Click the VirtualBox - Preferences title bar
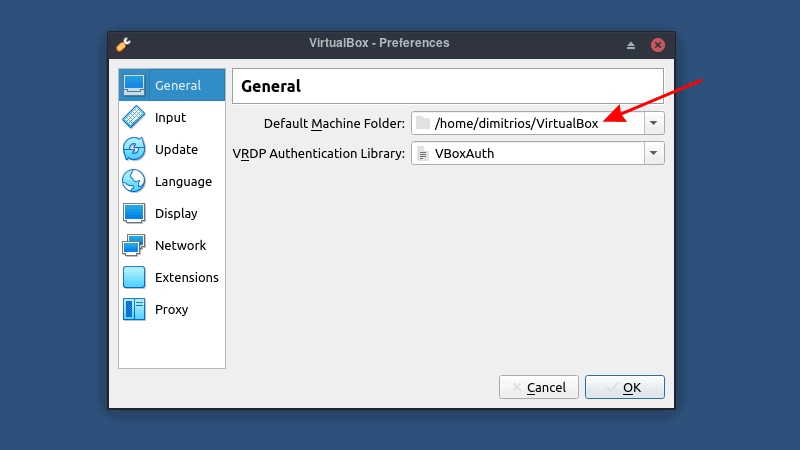The image size is (800, 450). pyautogui.click(x=379, y=43)
